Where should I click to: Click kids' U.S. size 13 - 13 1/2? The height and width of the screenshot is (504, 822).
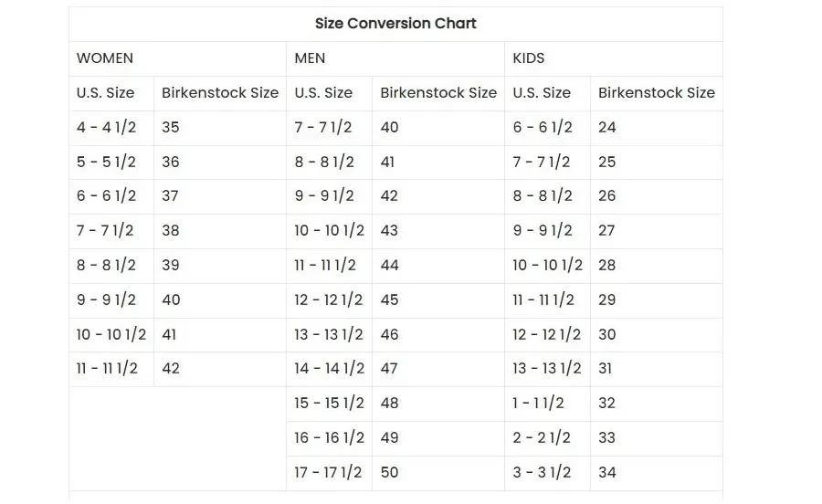point(547,368)
